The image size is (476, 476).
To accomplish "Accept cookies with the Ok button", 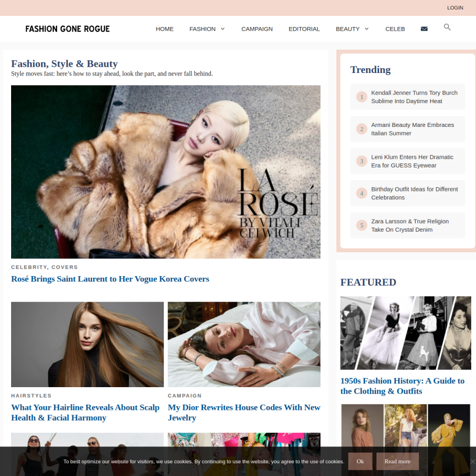I will (360, 461).
